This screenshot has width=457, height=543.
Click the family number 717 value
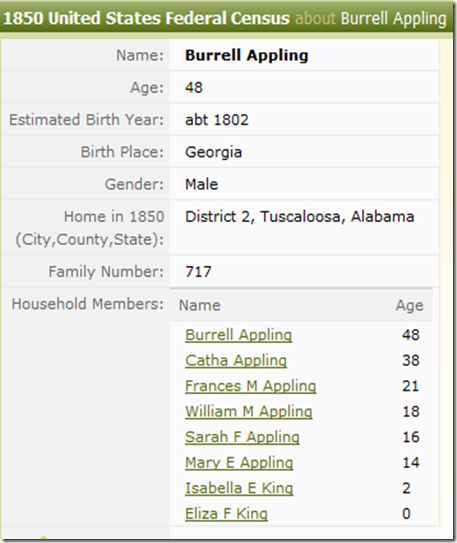[x=198, y=272]
